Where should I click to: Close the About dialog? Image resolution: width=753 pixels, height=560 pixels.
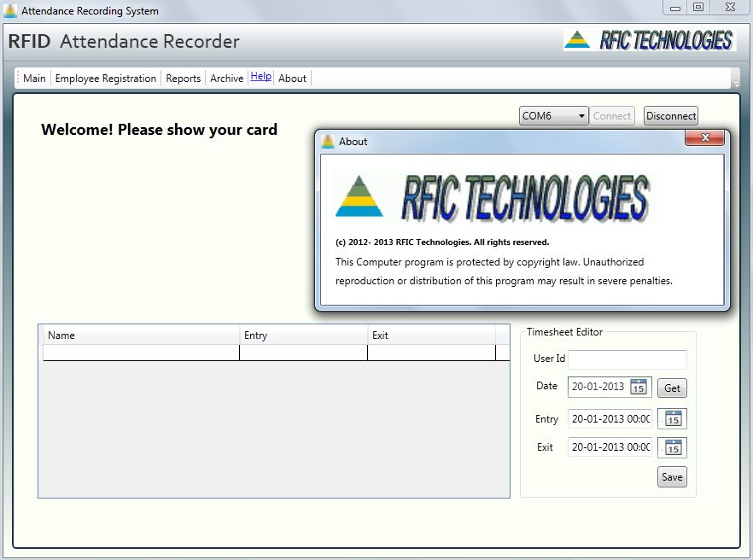tap(704, 137)
